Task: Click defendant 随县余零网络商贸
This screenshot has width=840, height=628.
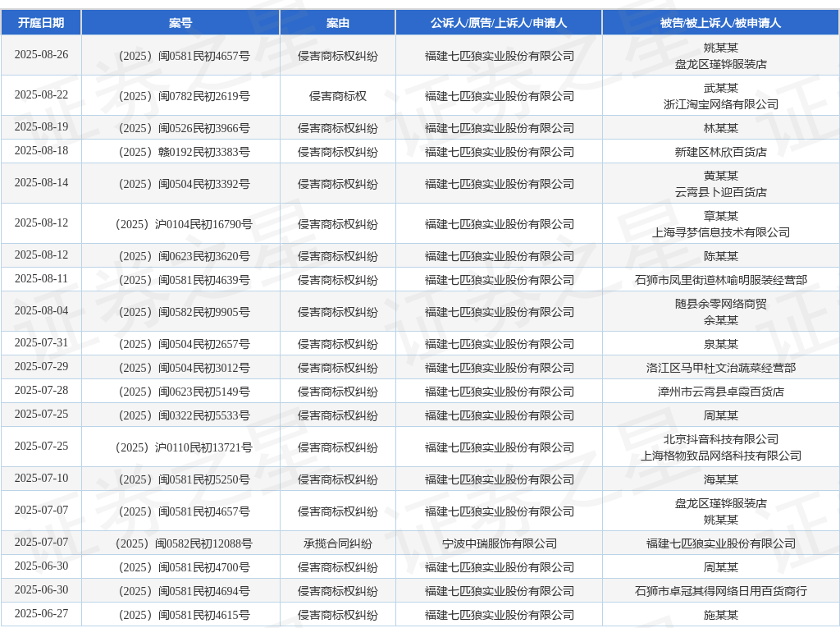Action: [720, 304]
